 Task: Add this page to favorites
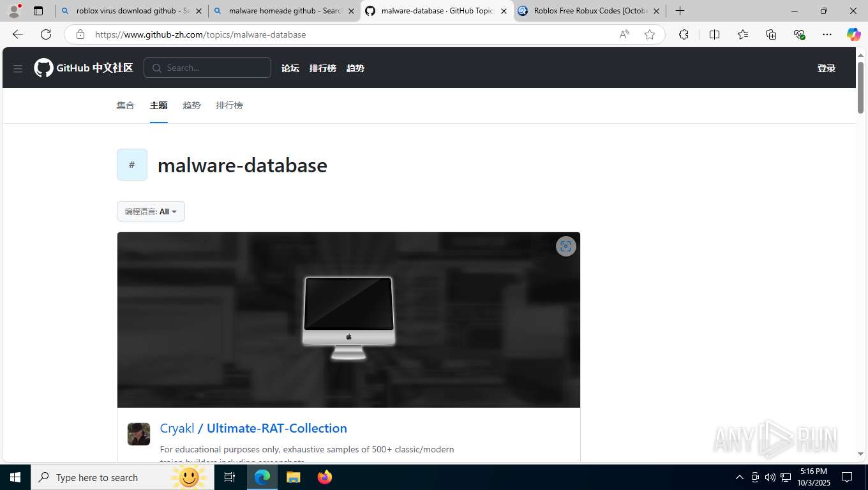coord(650,34)
